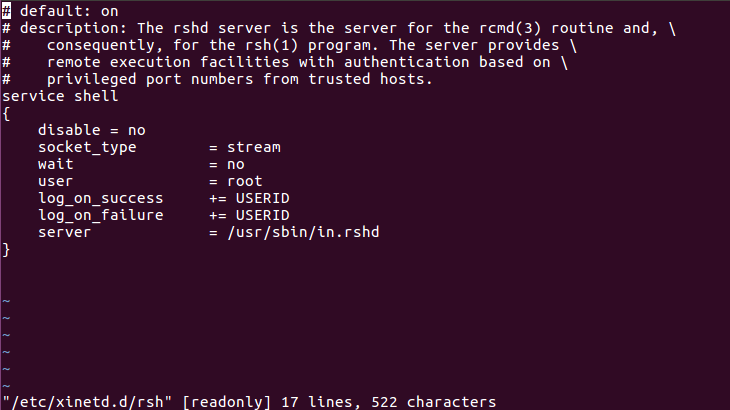The height and width of the screenshot is (410, 730).
Task: Click USERID on the log_on_success line
Action: coord(262,198)
